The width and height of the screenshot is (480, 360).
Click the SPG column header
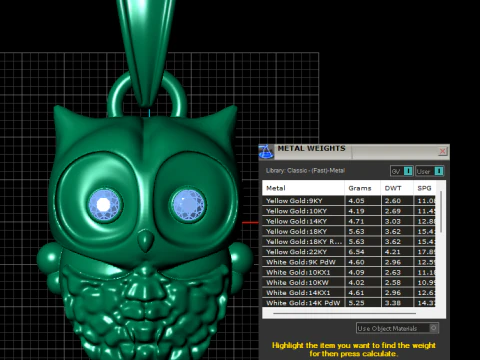[425, 188]
